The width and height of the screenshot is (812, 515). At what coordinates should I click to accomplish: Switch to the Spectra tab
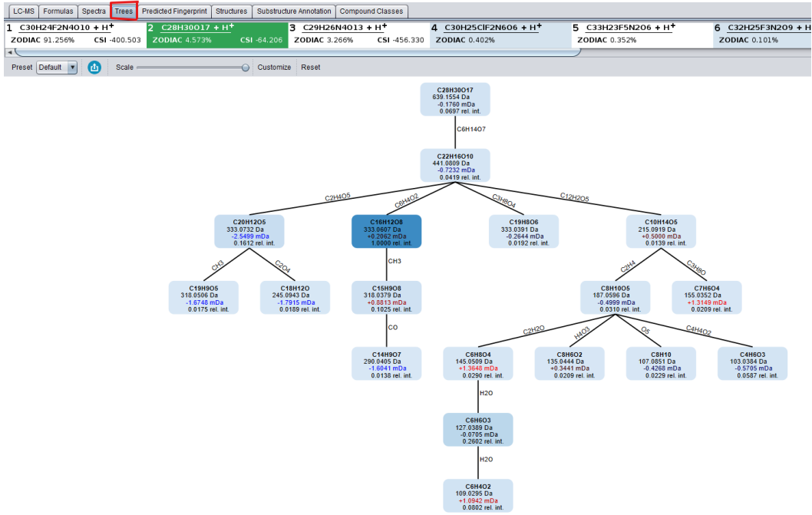click(x=94, y=12)
